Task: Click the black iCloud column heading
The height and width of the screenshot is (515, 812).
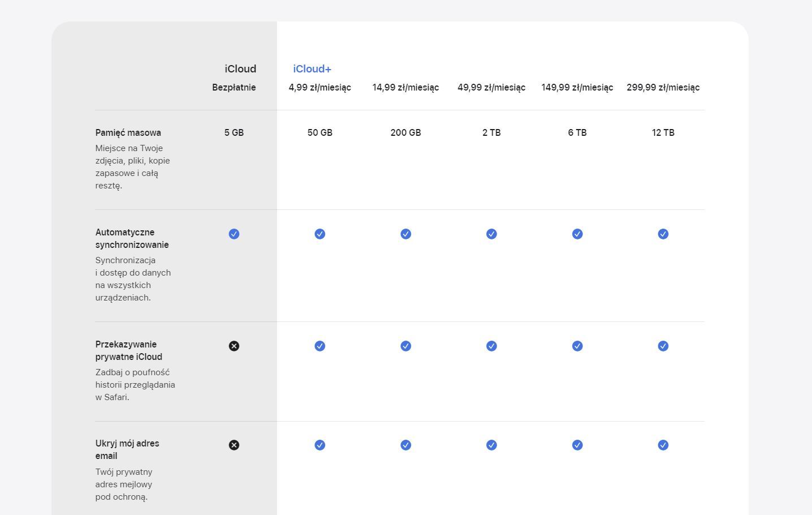Action: pos(240,69)
